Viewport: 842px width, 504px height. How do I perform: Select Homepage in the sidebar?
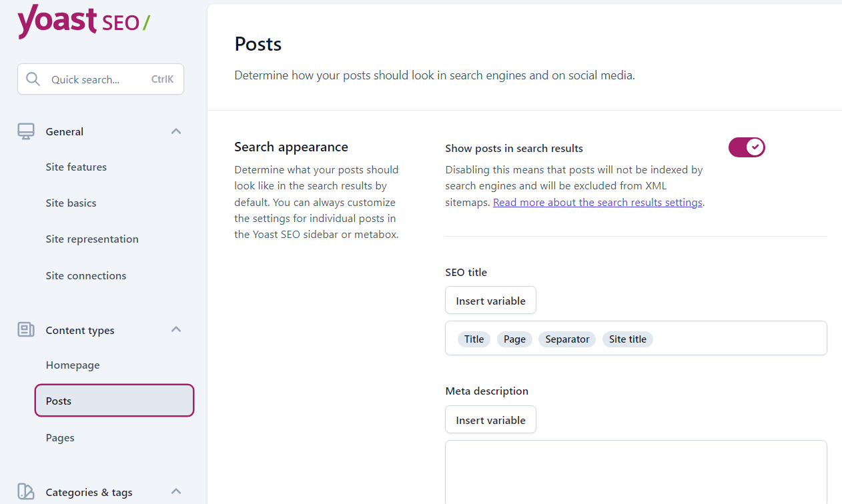pos(72,365)
